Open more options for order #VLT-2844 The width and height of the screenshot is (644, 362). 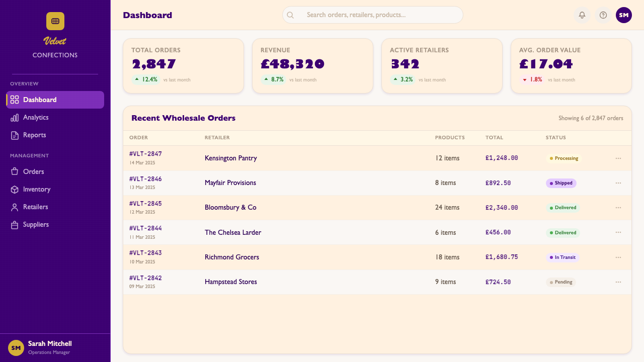point(618,232)
